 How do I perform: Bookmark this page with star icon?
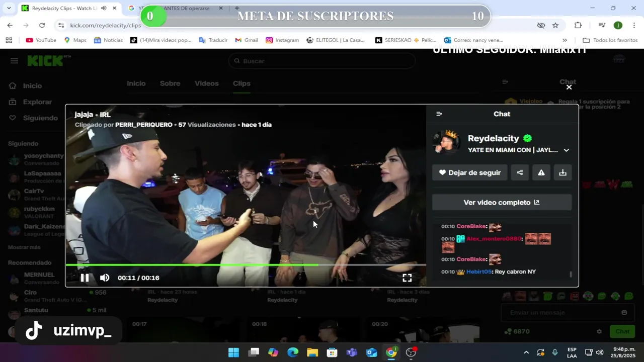pos(555,25)
